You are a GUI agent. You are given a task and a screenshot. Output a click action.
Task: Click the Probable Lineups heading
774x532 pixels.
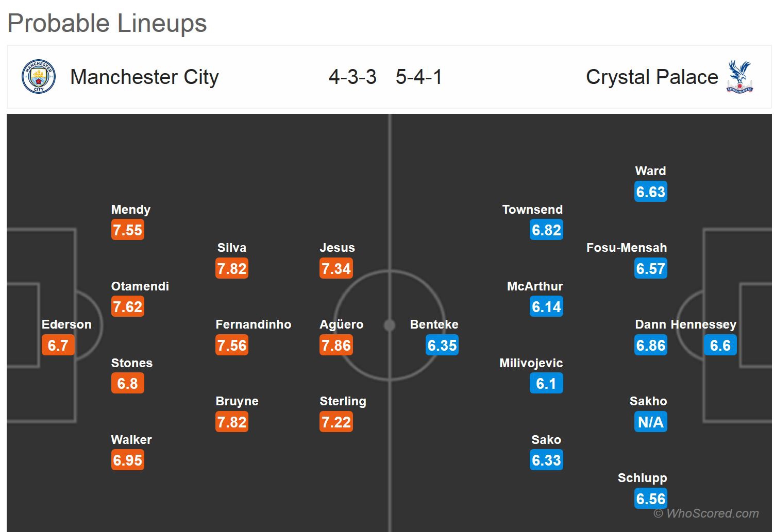pyautogui.click(x=107, y=23)
